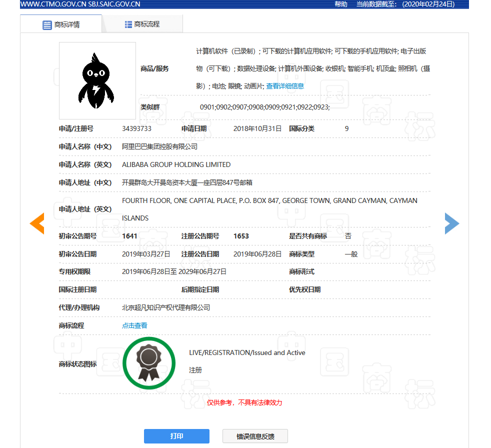Select applicant name 阿里巴巴集团控股有限公司
This screenshot has height=448, width=491.
pos(159,146)
